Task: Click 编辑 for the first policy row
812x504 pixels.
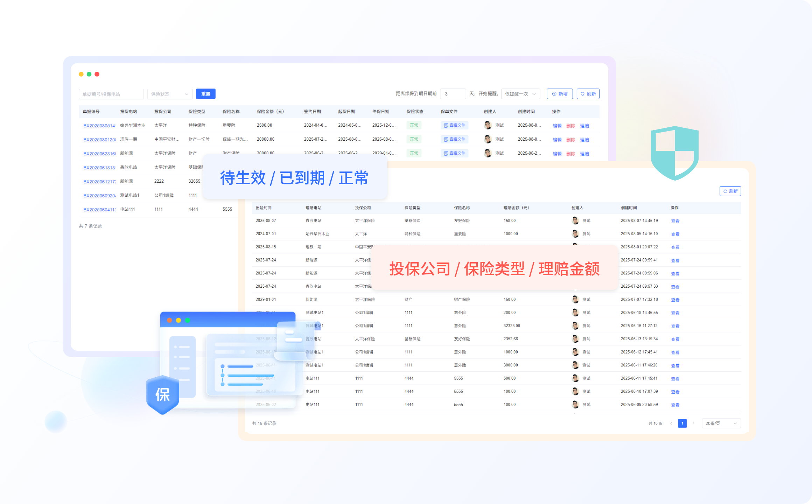Action: tap(557, 126)
